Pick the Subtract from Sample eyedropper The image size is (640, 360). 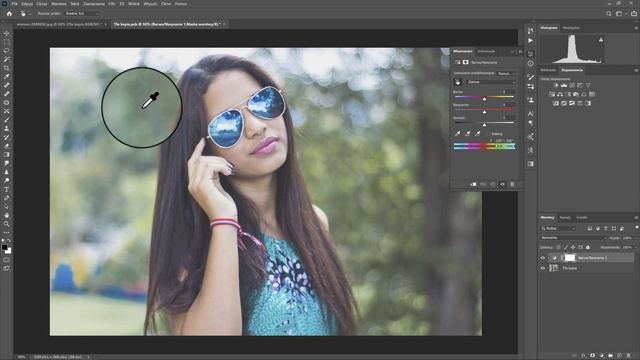[x=478, y=133]
